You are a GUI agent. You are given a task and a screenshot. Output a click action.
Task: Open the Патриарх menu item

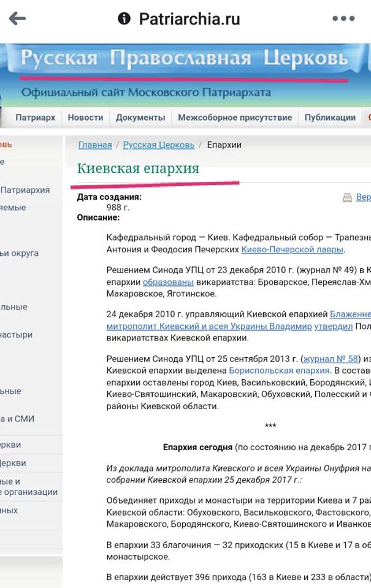pos(36,118)
